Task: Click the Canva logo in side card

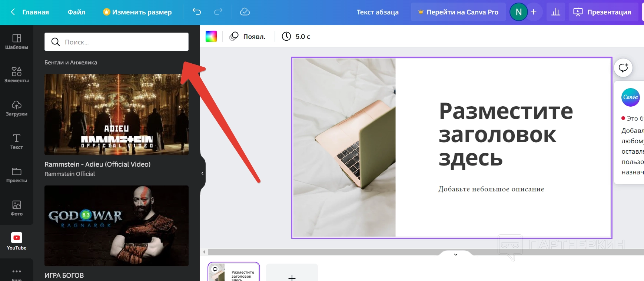Action: point(631,97)
